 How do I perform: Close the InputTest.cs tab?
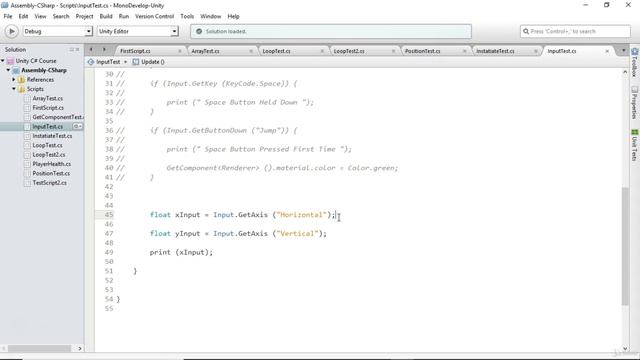point(607,51)
